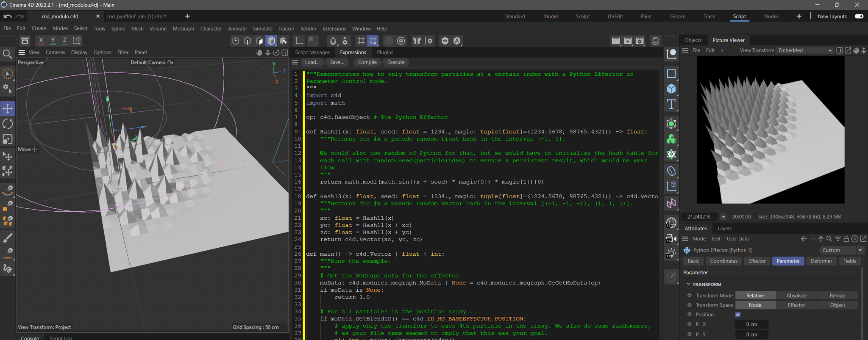Open the zoom percentage dropdown arrow
The image size is (868, 340).
coord(723,217)
